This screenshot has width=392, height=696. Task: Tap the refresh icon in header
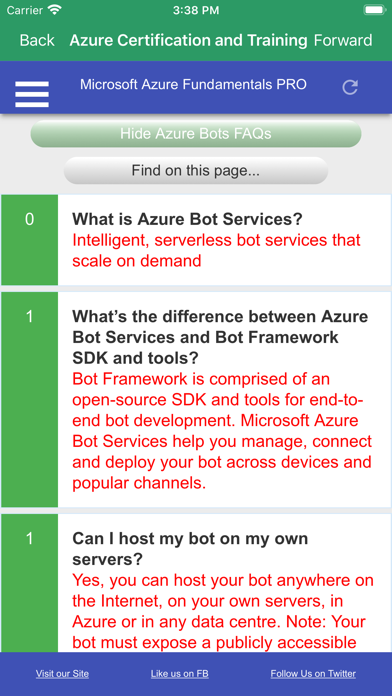tap(350, 87)
